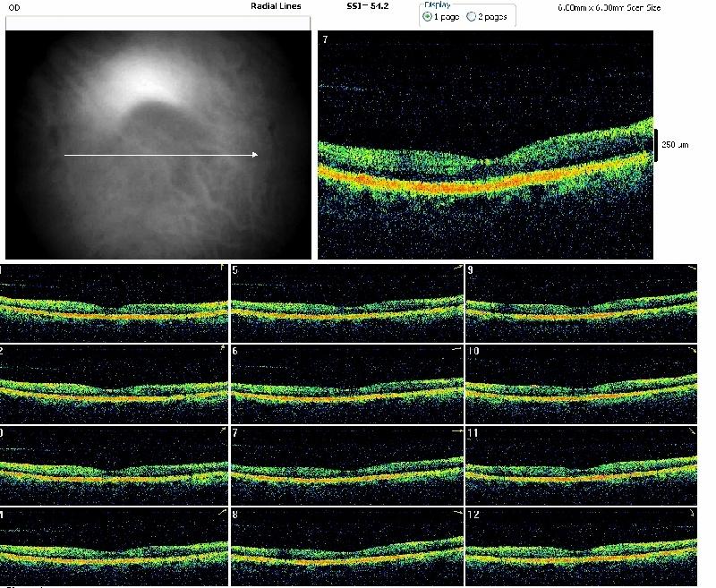Open radial scan thumbnail 12
Image resolution: width=716 pixels, height=588 pixels.
581,548
